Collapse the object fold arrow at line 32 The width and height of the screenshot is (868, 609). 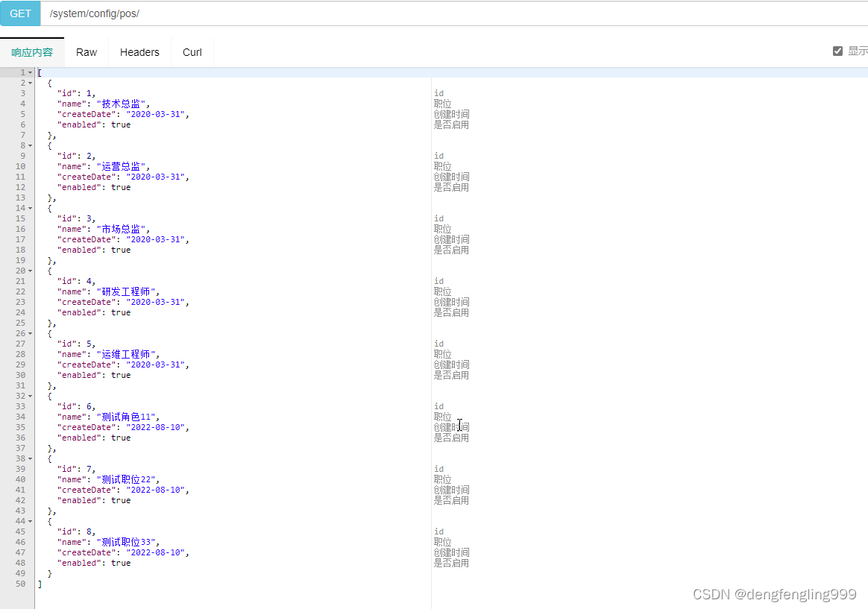click(x=31, y=396)
